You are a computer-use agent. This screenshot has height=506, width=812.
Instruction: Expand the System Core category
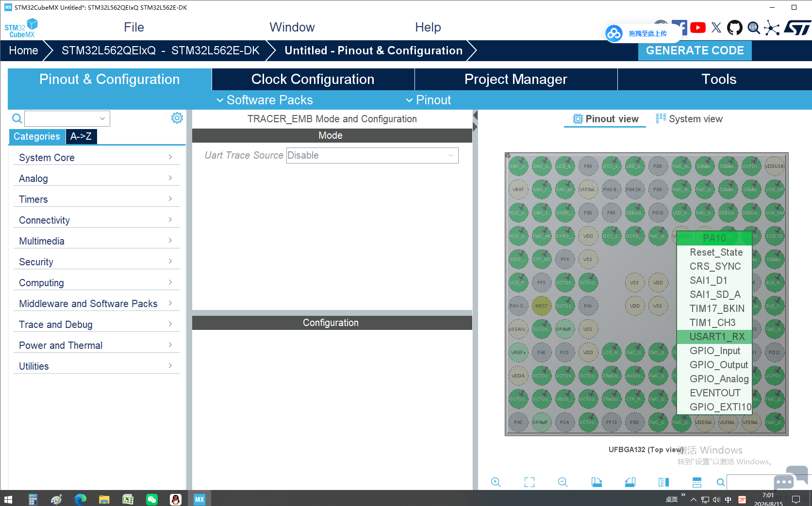[97, 157]
